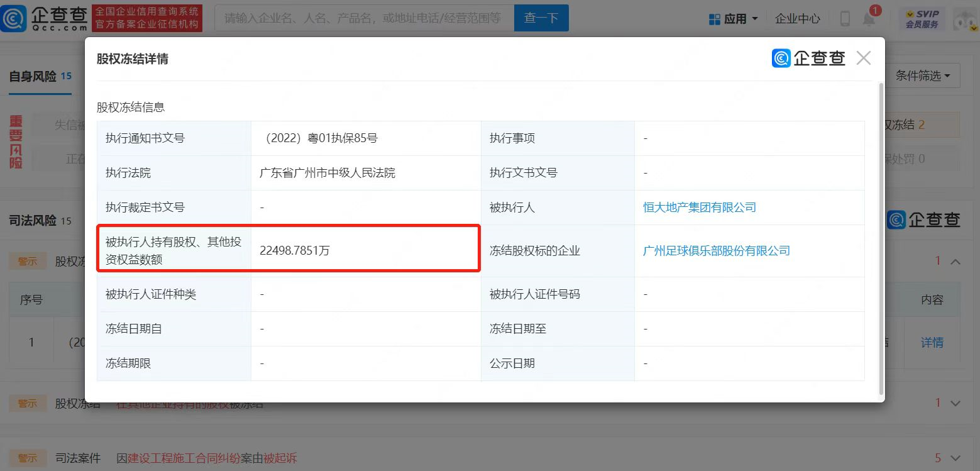Go to 企业中心 in top navigation

tap(797, 19)
